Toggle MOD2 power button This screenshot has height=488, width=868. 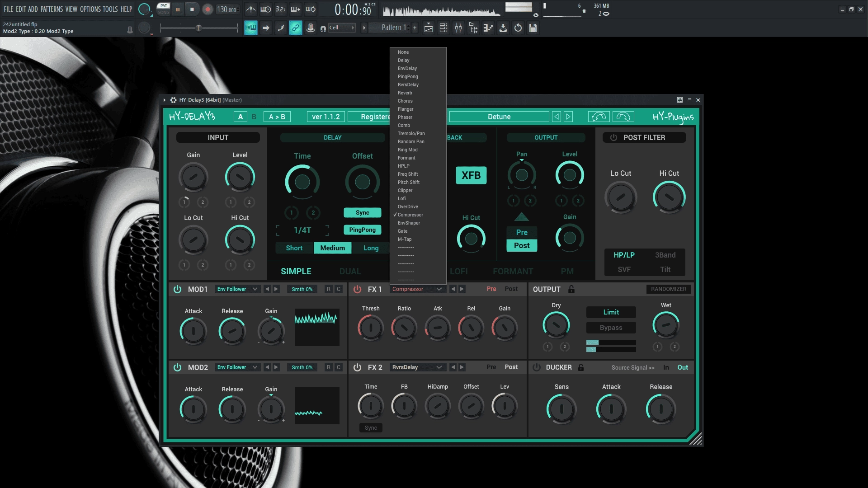tap(178, 367)
